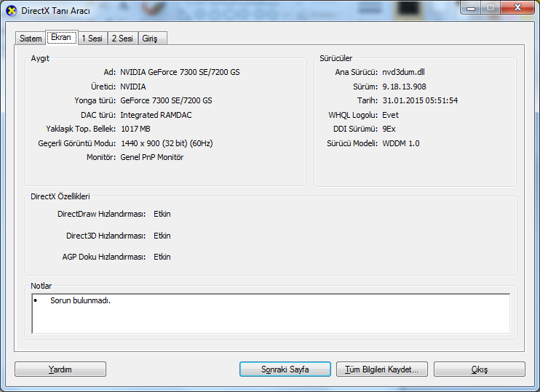
Task: Click the Sürücüler group label
Action: coord(335,58)
